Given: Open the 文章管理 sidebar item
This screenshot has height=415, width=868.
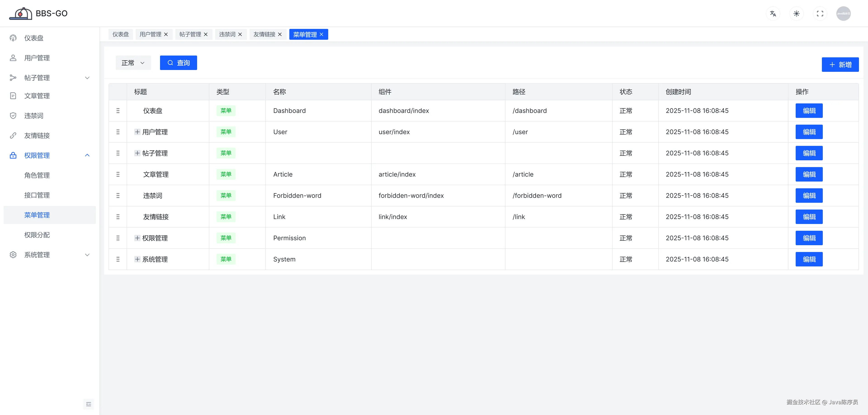Looking at the screenshot, I should pos(37,96).
